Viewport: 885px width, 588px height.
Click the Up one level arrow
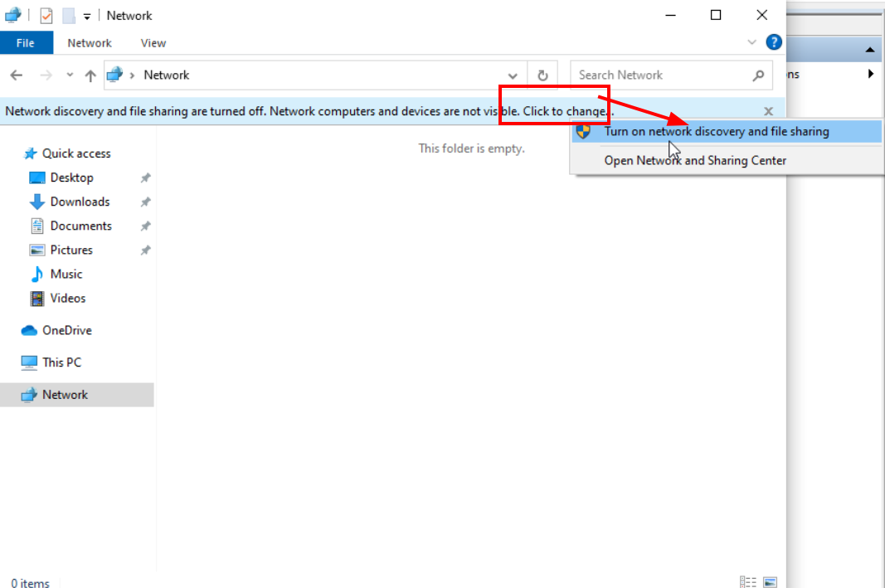(x=90, y=75)
